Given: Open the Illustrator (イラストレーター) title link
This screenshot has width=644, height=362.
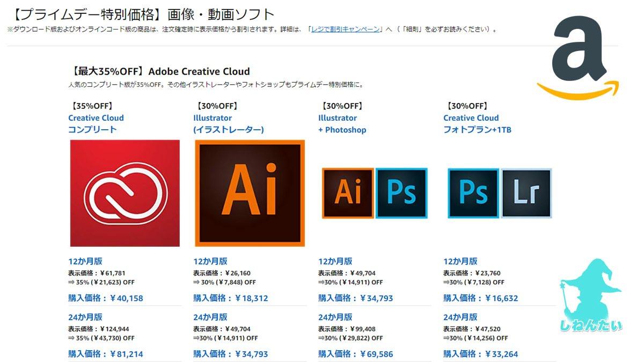Looking at the screenshot, I should click(x=229, y=124).
